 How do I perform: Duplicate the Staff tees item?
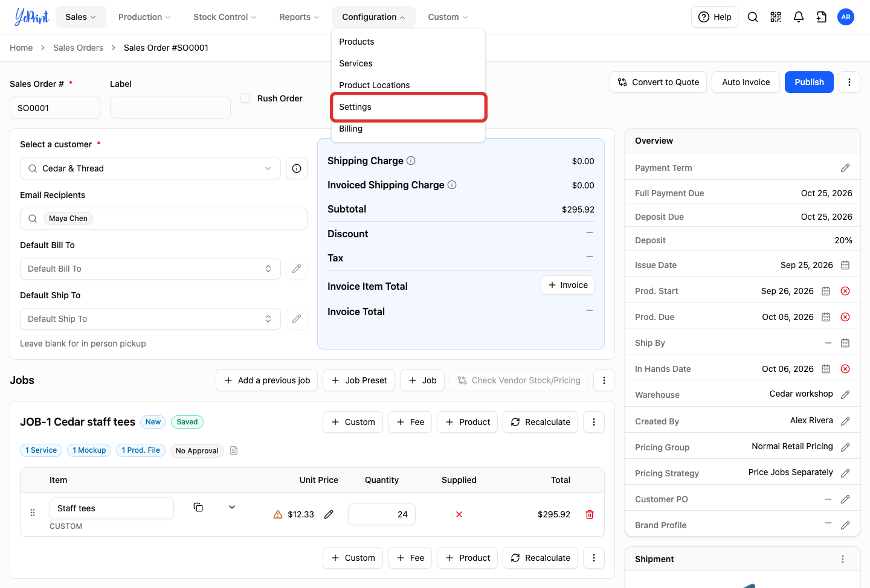point(198,507)
